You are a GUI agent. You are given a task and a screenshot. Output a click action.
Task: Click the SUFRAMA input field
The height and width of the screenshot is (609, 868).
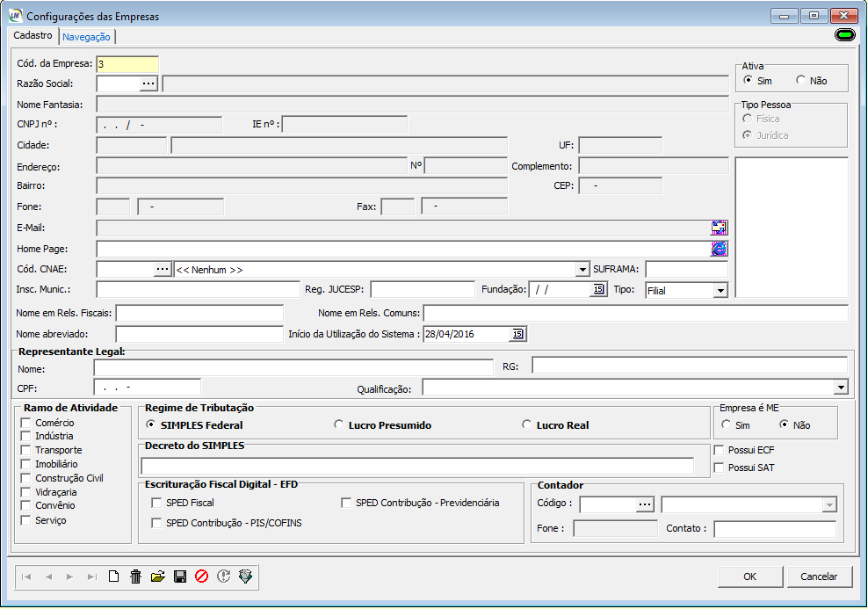pos(686,269)
